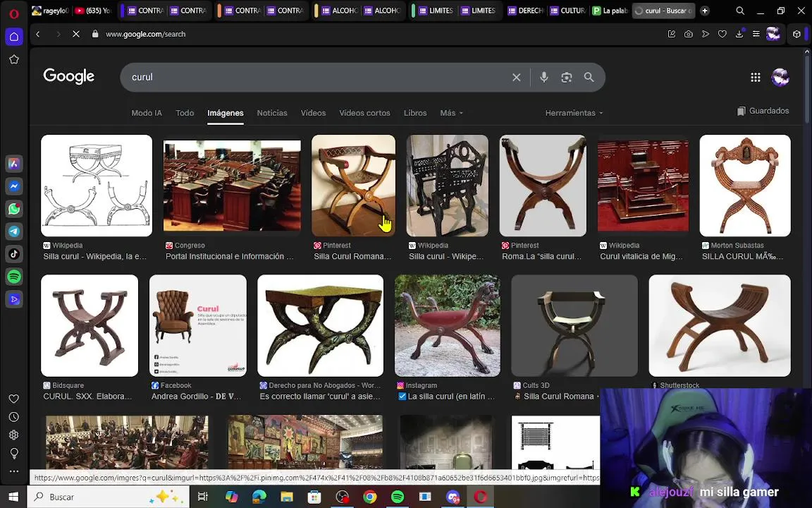Screen dimensions: 812x508
Task: Open Congreso chamber image thumbnail
Action: pos(232,186)
